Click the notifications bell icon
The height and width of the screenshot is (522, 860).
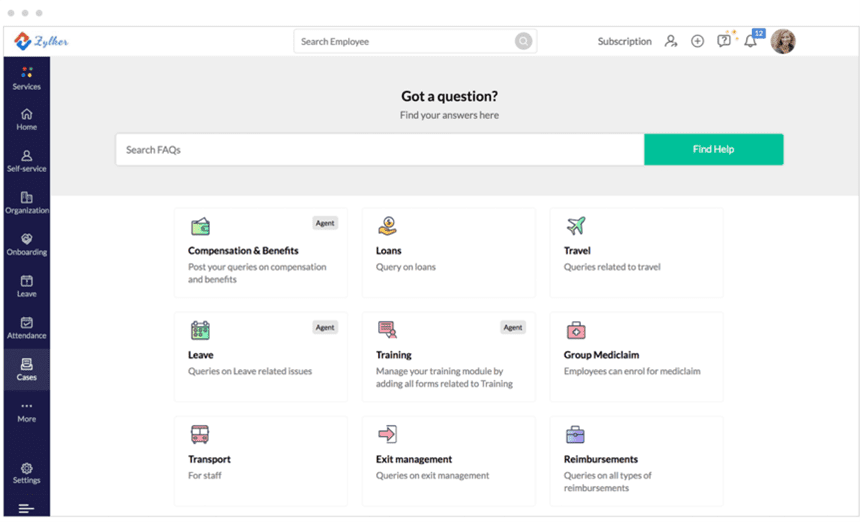tap(750, 41)
